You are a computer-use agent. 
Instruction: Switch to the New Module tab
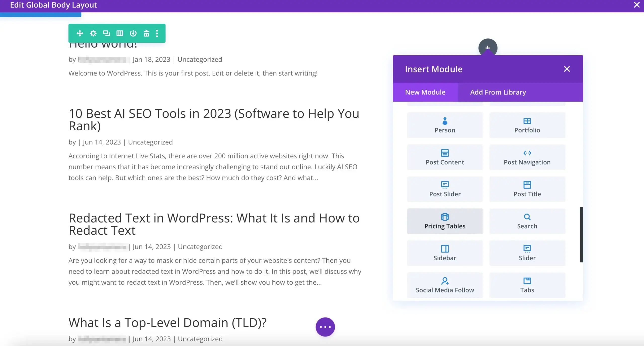pyautogui.click(x=425, y=92)
